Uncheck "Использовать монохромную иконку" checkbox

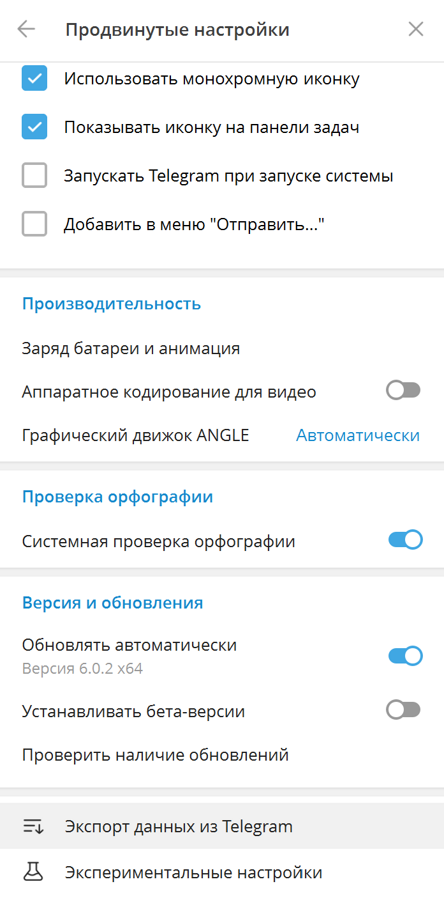tap(34, 79)
